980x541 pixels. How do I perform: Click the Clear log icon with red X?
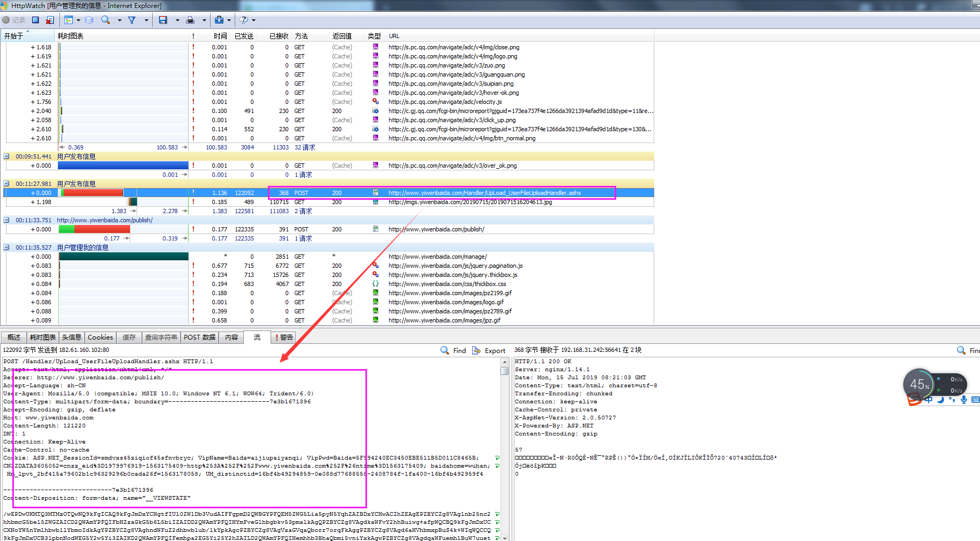click(50, 20)
